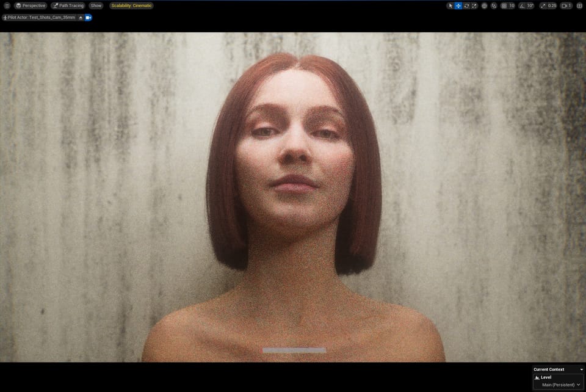
Task: Open the viewport layout grid icon
Action: coord(579,5)
